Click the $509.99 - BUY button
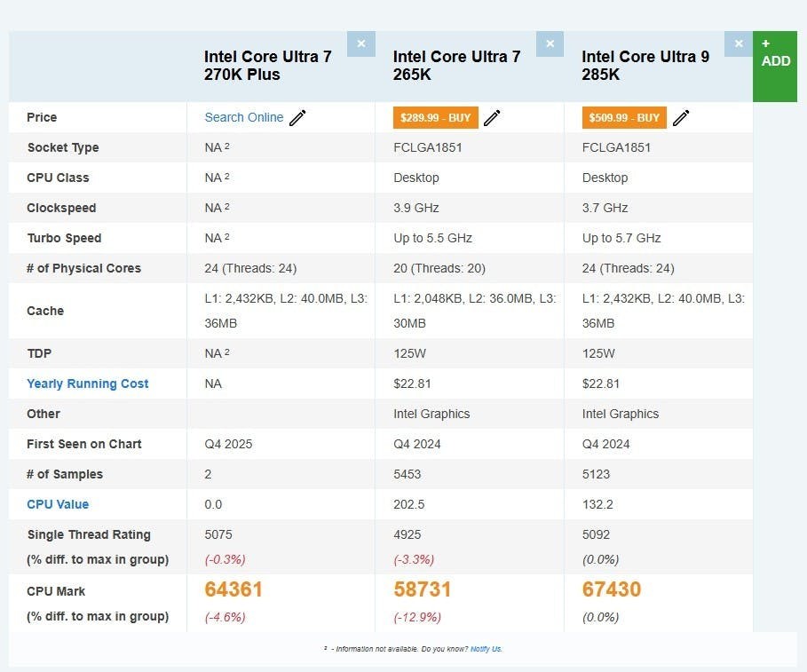Viewport: 807px width, 672px height. (x=624, y=118)
